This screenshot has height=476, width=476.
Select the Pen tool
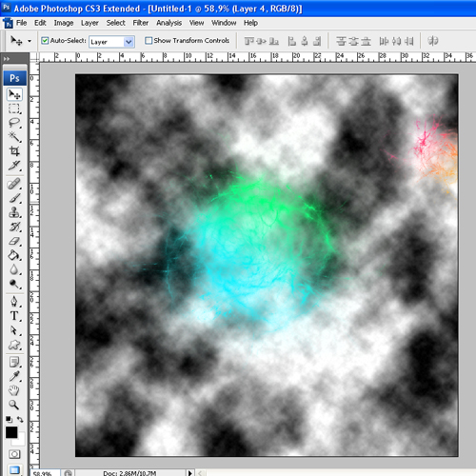tap(14, 302)
